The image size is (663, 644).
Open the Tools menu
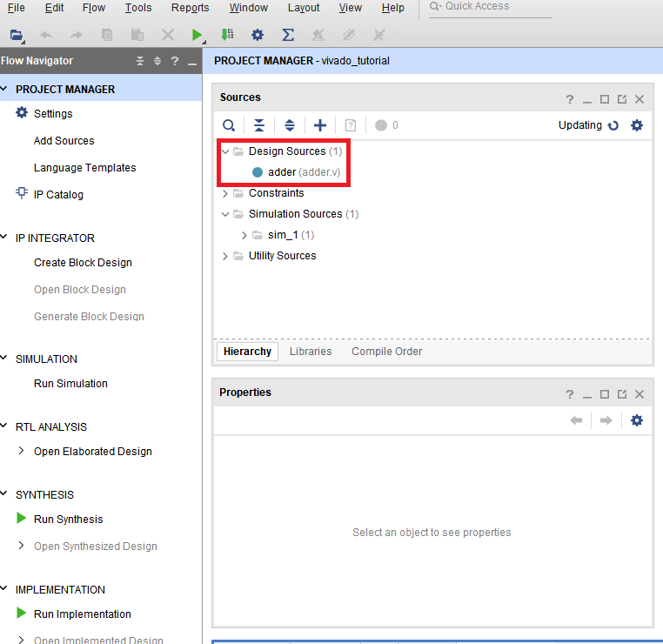point(138,8)
